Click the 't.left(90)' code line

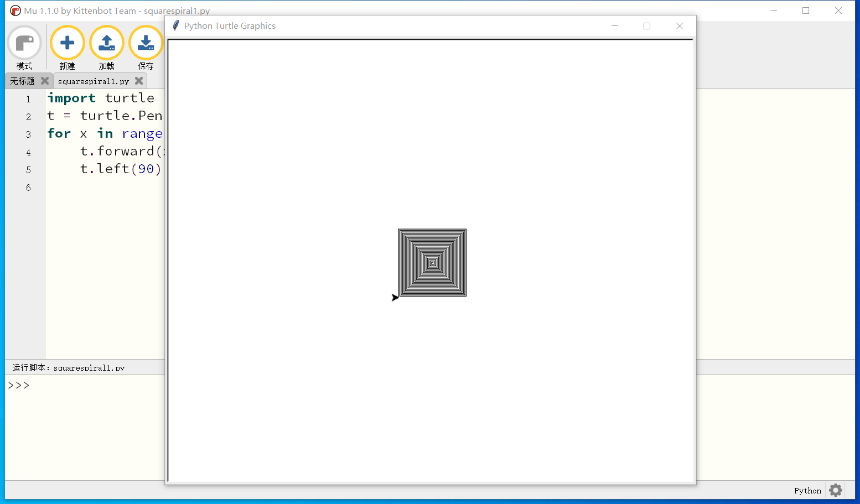pos(121,169)
